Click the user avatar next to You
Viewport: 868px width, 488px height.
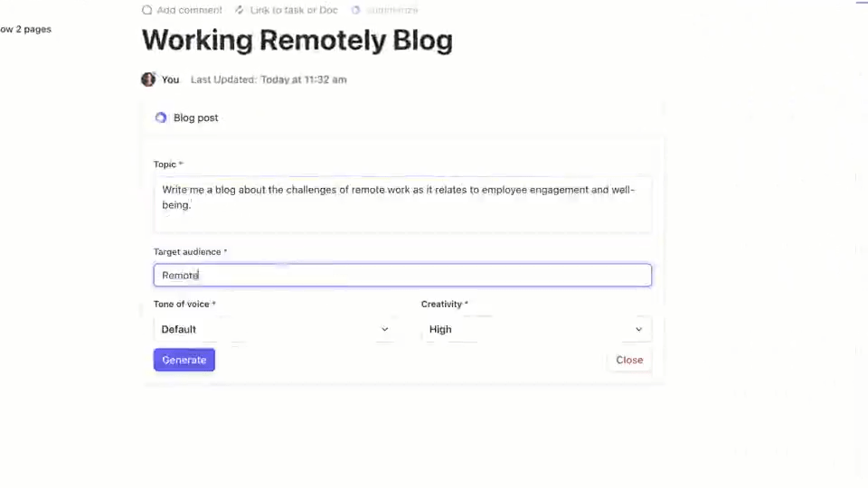pyautogui.click(x=148, y=80)
